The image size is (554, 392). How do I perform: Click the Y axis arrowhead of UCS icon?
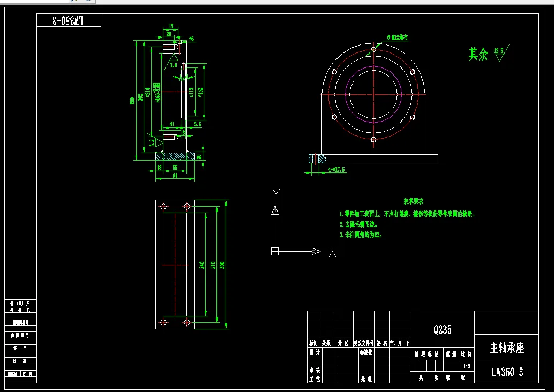click(275, 210)
